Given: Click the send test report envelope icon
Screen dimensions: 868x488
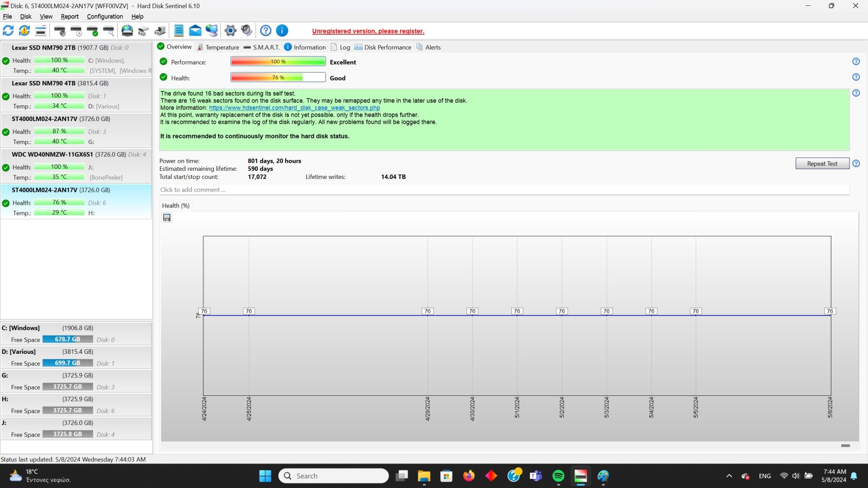Looking at the screenshot, I should pos(195,31).
